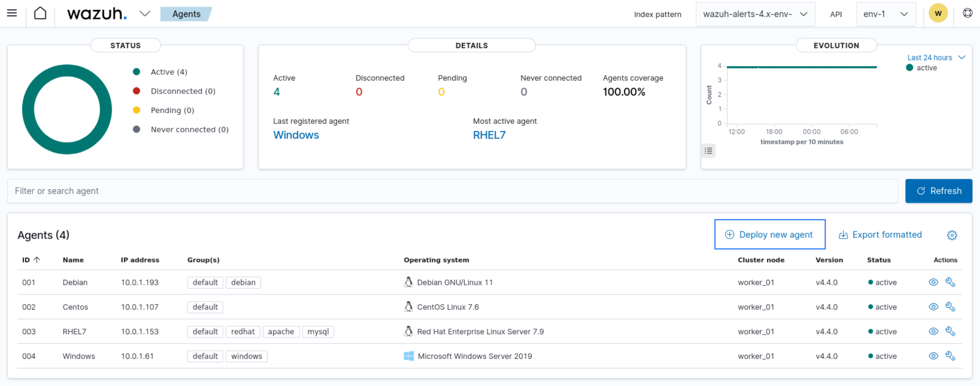Click the Deploy new agent plus icon

[729, 234]
